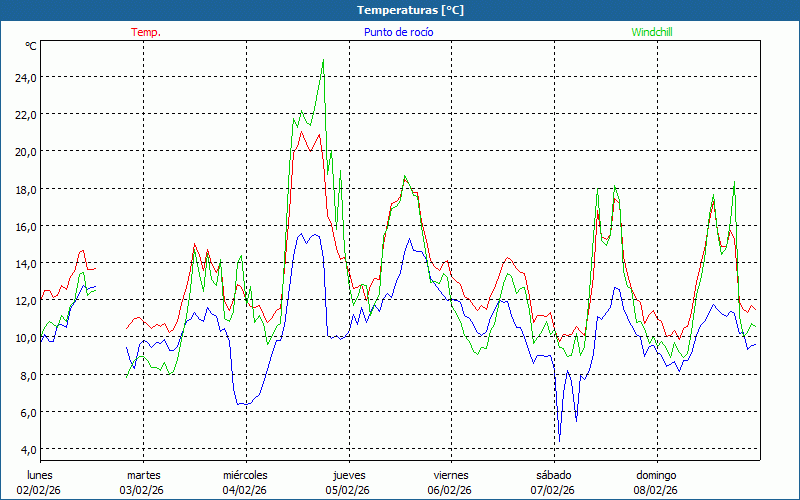Select the miércoles day label
Image resolution: width=800 pixels, height=500 pixels.
pos(245,475)
